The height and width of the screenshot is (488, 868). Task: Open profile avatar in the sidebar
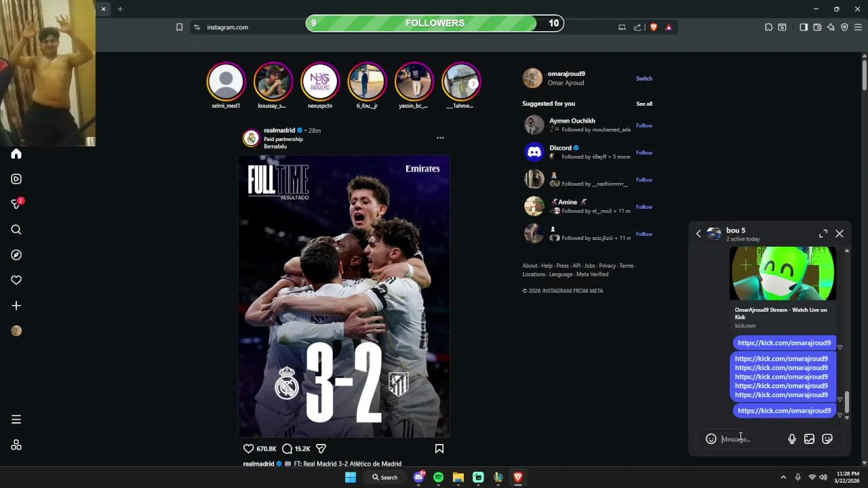coord(16,331)
